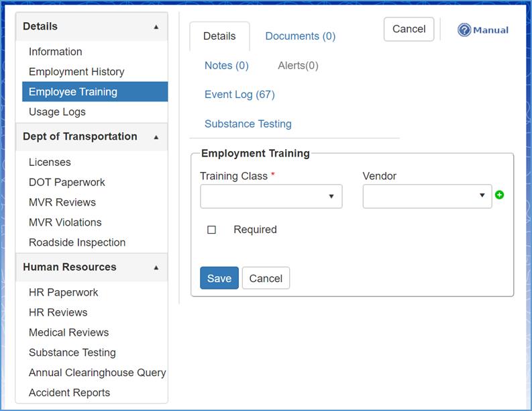This screenshot has width=532, height=411.
Task: Enable the Required checkbox
Action: (x=212, y=230)
